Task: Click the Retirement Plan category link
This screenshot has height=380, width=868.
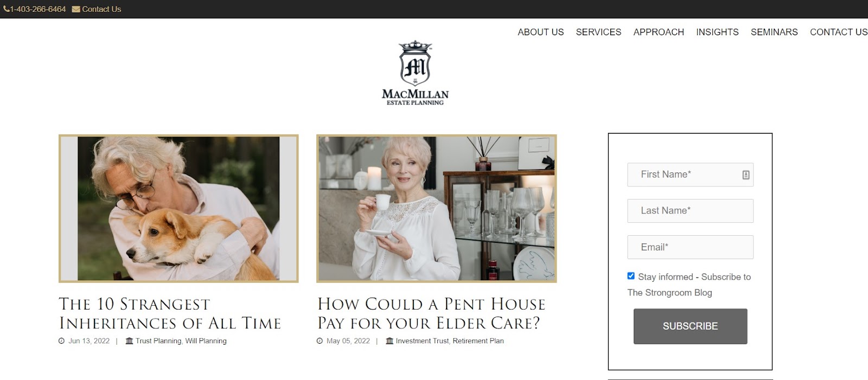Action: pyautogui.click(x=478, y=341)
